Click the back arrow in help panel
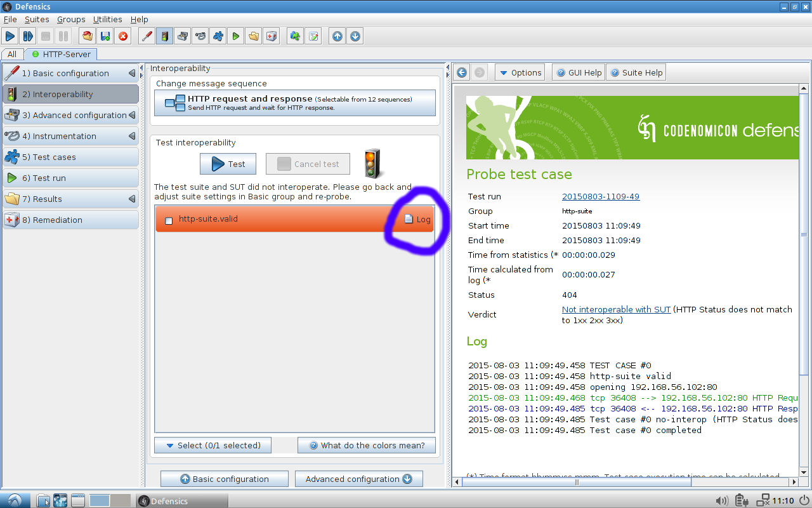The width and height of the screenshot is (812, 508). pyautogui.click(x=462, y=72)
